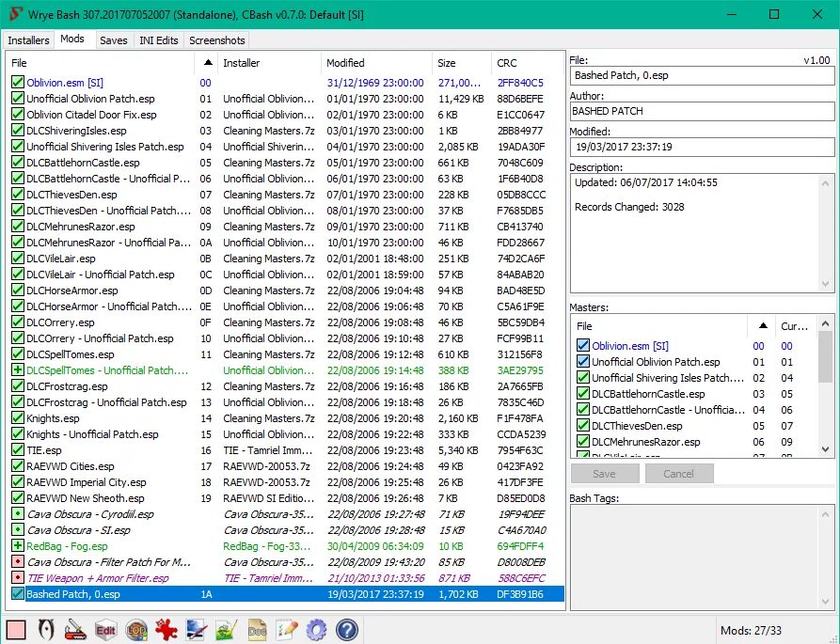Click the green plus icon for RedBag - Fog.esp

pos(18,545)
